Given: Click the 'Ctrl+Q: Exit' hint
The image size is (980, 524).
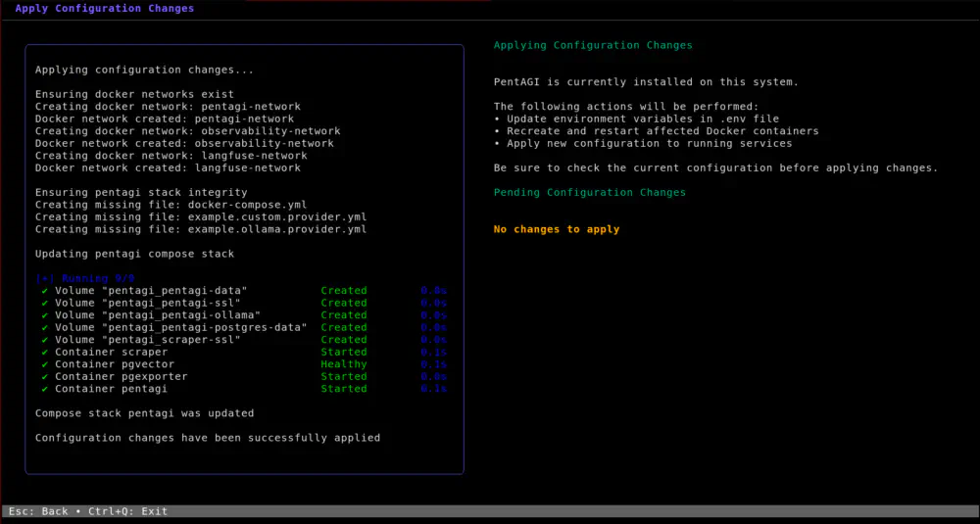Looking at the screenshot, I should pyautogui.click(x=127, y=511).
